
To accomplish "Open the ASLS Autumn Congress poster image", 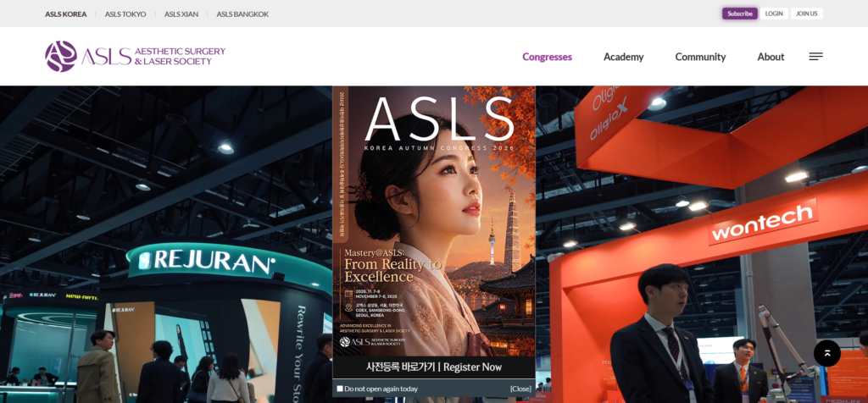I will [x=434, y=221].
